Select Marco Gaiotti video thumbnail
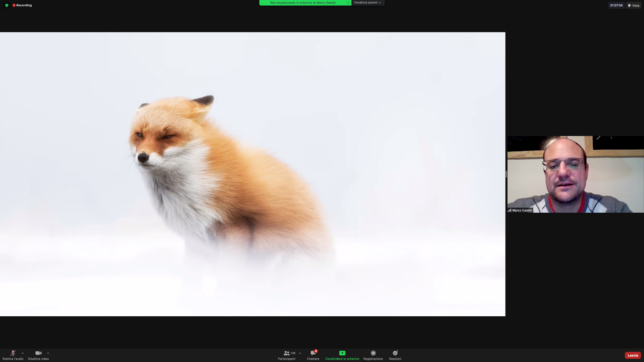644x362 pixels. pos(575,174)
